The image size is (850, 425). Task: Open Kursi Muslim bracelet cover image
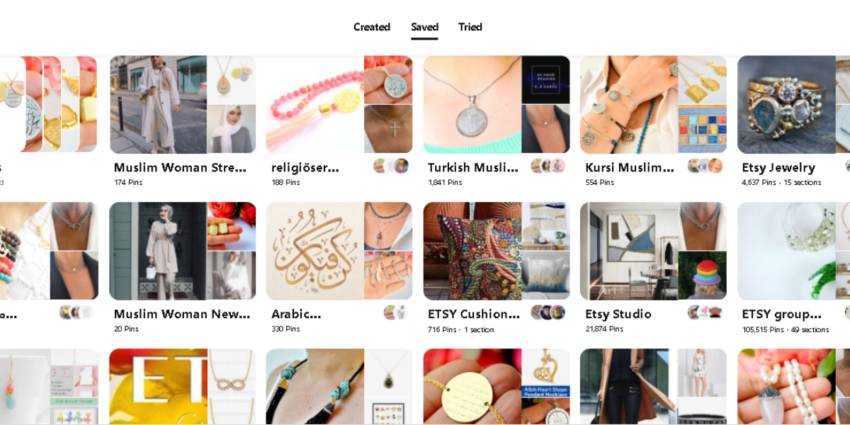[629, 105]
